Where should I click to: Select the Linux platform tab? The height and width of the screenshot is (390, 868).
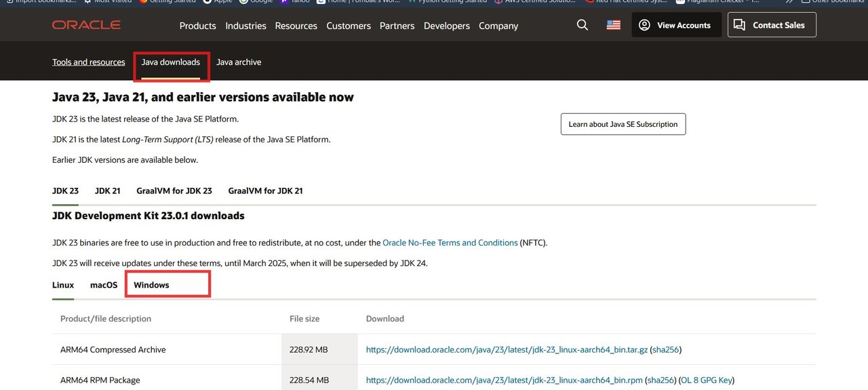tap(63, 285)
